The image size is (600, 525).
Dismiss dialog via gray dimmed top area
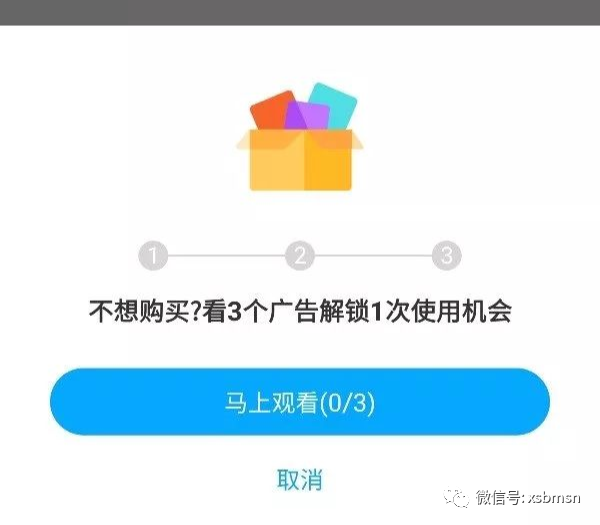click(x=300, y=12)
